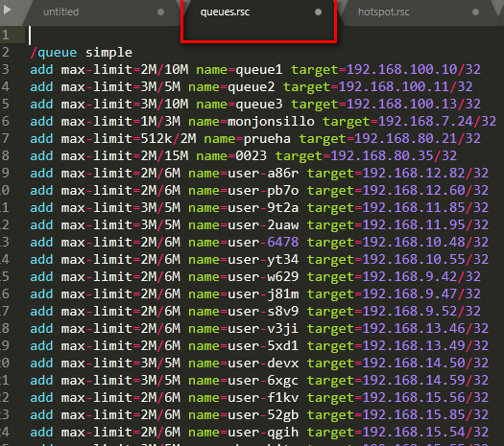
Task: Click name 'user-devx'
Action: (263, 364)
